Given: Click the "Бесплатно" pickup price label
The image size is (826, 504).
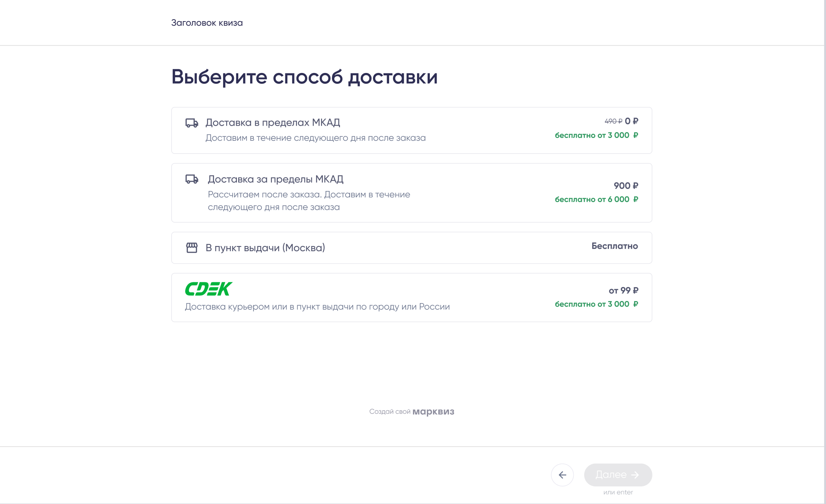Looking at the screenshot, I should coord(615,246).
